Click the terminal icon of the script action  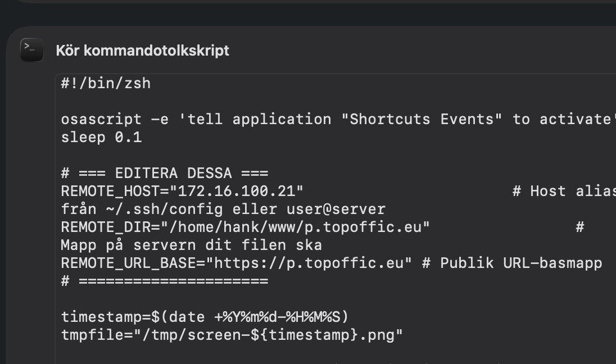click(31, 50)
